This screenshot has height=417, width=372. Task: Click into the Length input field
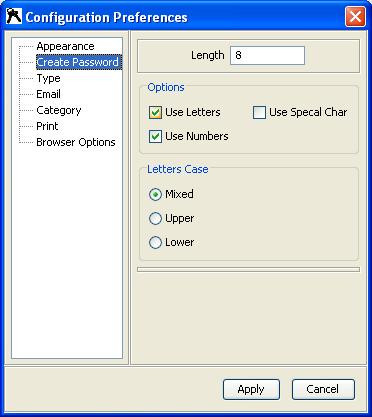pyautogui.click(x=267, y=55)
